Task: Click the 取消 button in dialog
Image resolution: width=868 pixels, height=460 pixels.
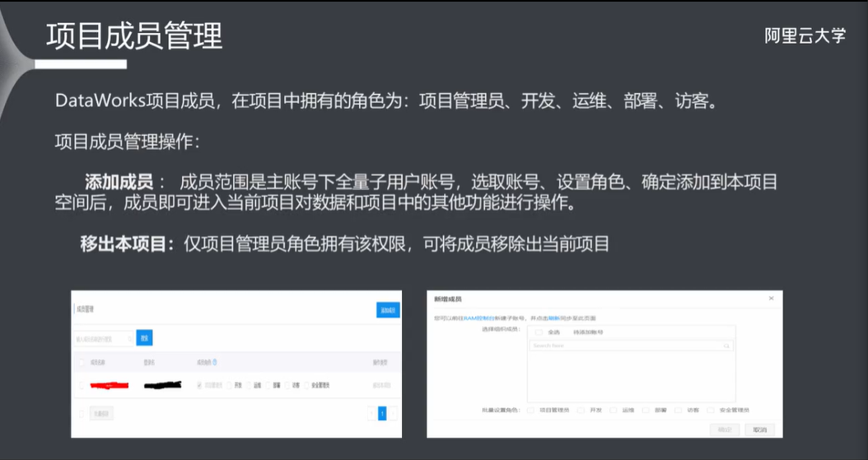Action: (760, 429)
